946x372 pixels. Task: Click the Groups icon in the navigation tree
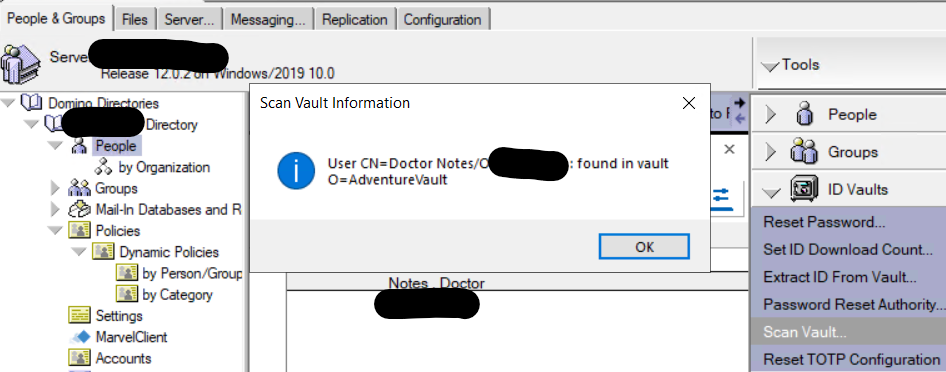79,188
